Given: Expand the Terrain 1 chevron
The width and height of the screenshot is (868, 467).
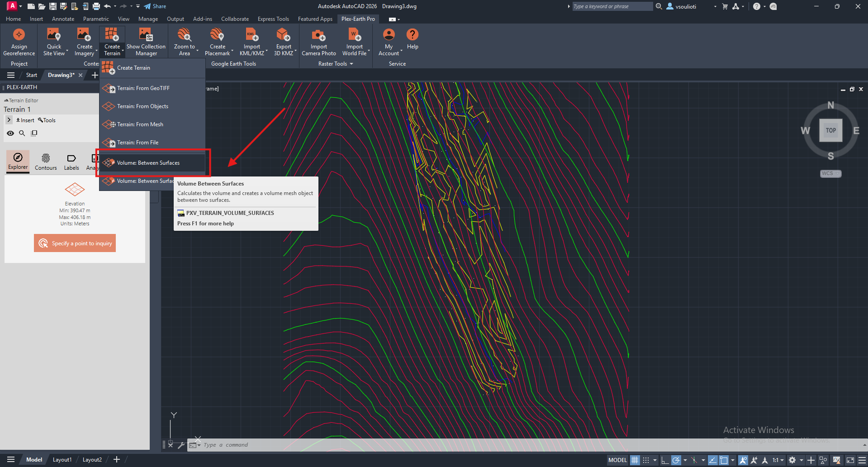Looking at the screenshot, I should click(9, 120).
